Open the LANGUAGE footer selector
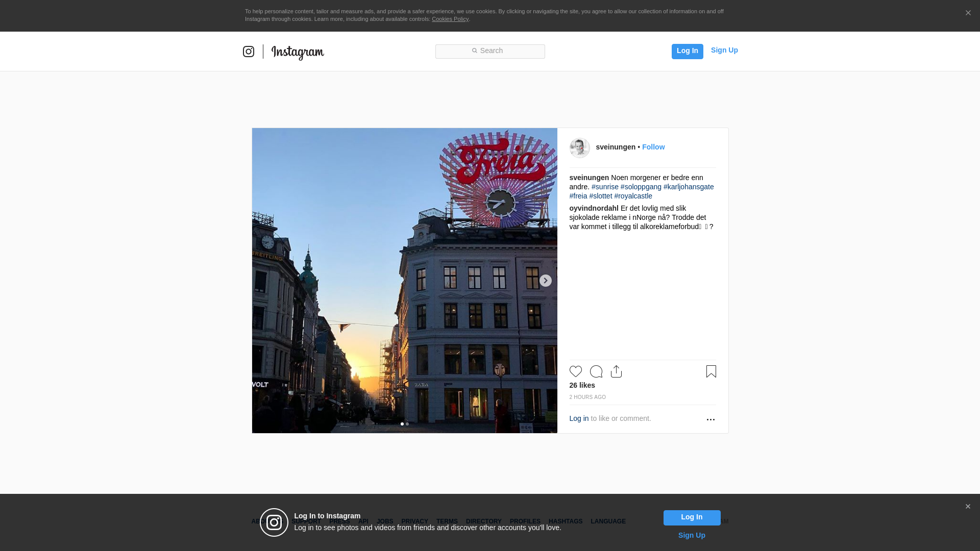980x551 pixels. point(608,521)
